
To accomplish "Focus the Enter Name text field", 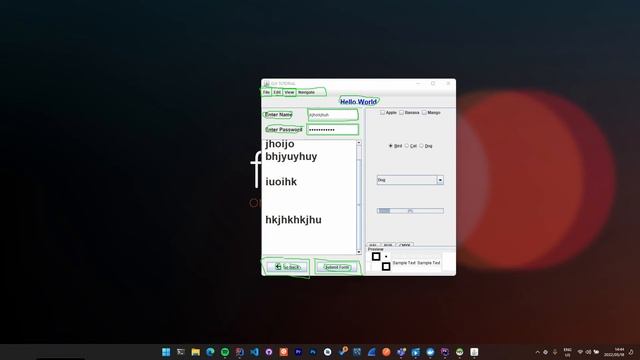I will click(332, 115).
